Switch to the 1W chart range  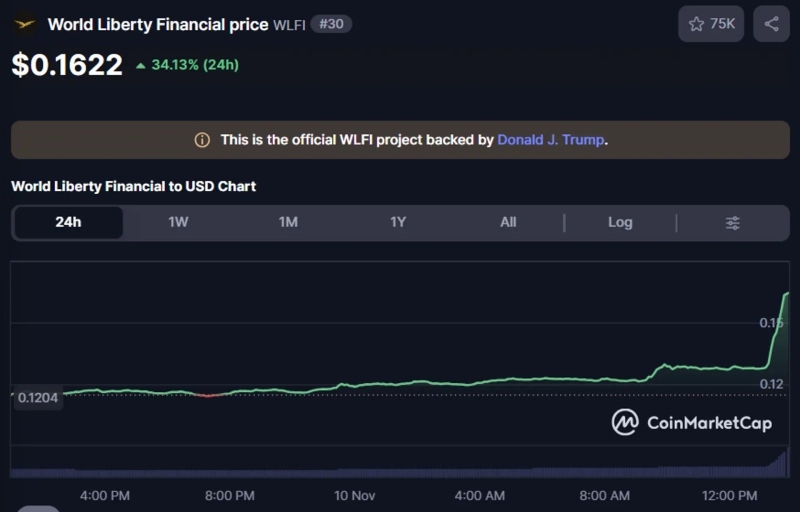(178, 222)
